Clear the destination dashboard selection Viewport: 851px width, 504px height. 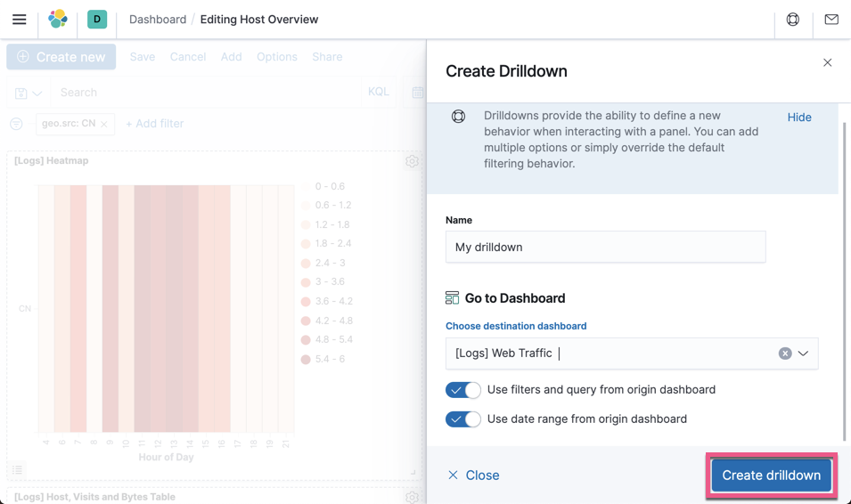[x=785, y=354]
